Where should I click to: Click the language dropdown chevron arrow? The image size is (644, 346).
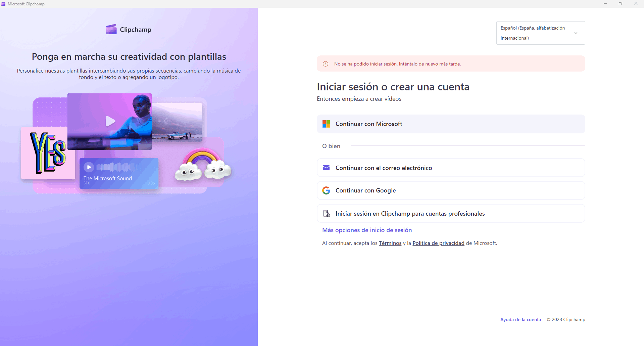(x=576, y=33)
